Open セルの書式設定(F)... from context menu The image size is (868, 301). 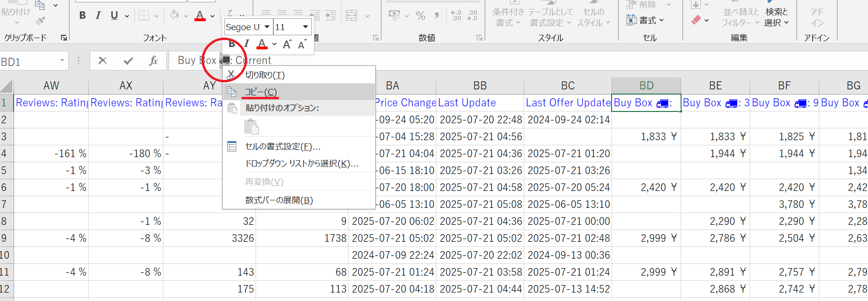pyautogui.click(x=282, y=147)
